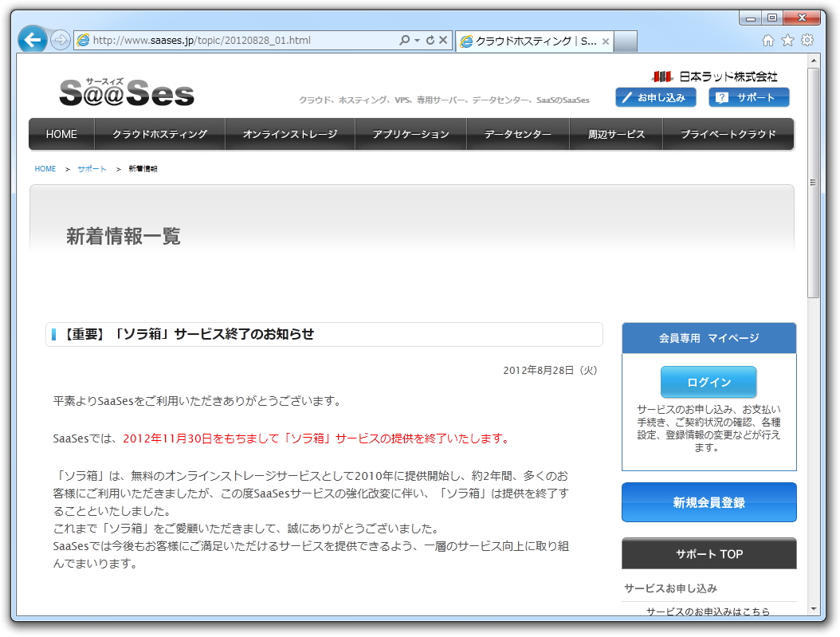Click the pencil-icon お申し込み button
Viewport: 840px width, 637px height.
tap(655, 97)
